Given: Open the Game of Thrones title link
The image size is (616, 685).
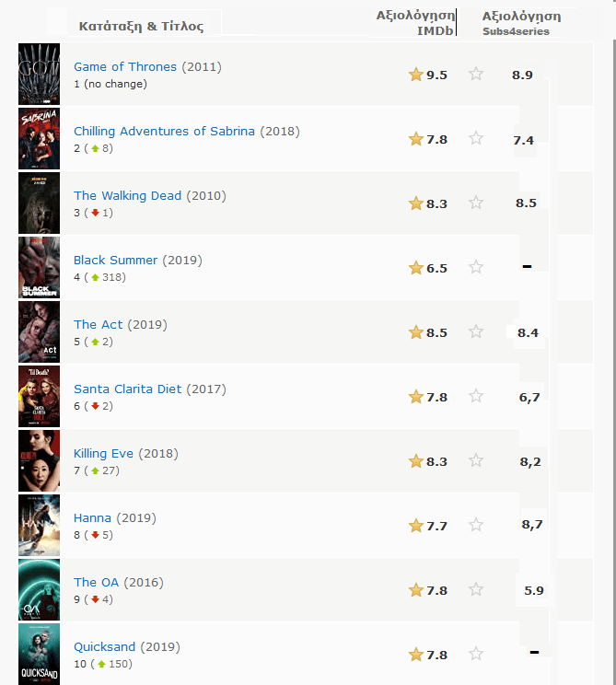Looking at the screenshot, I should click(x=126, y=66).
